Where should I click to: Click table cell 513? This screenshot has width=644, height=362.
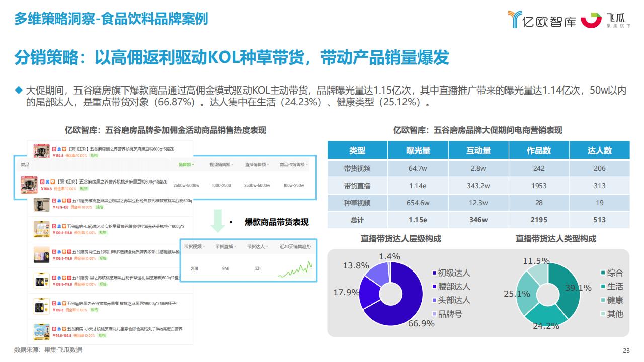[599, 220]
